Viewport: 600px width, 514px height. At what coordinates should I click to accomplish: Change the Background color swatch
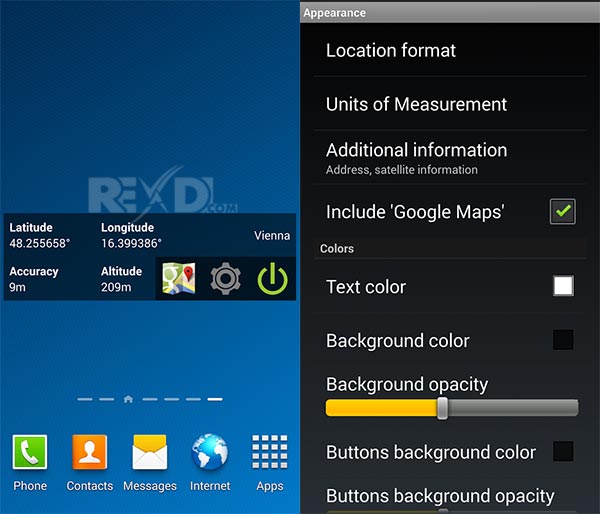point(563,340)
